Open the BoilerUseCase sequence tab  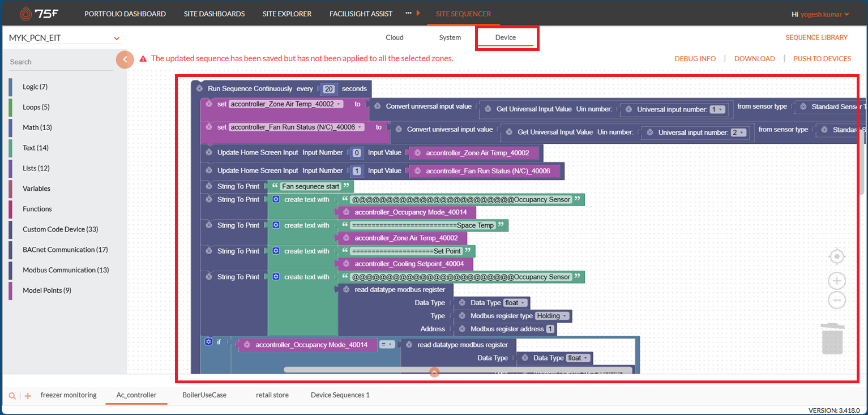click(x=204, y=395)
